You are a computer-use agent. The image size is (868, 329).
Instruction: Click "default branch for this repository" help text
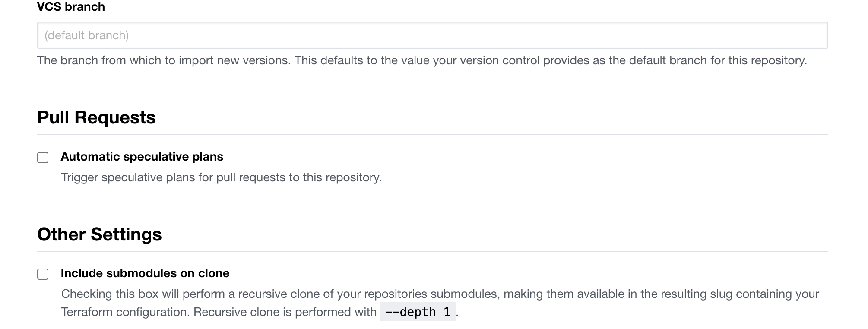718,60
